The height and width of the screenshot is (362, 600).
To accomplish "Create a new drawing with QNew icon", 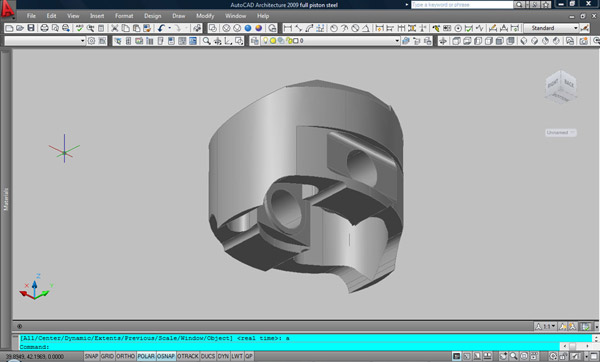I will click(9, 28).
